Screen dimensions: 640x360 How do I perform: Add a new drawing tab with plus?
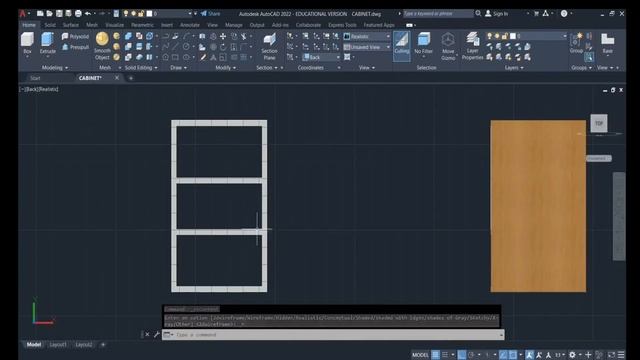131,78
